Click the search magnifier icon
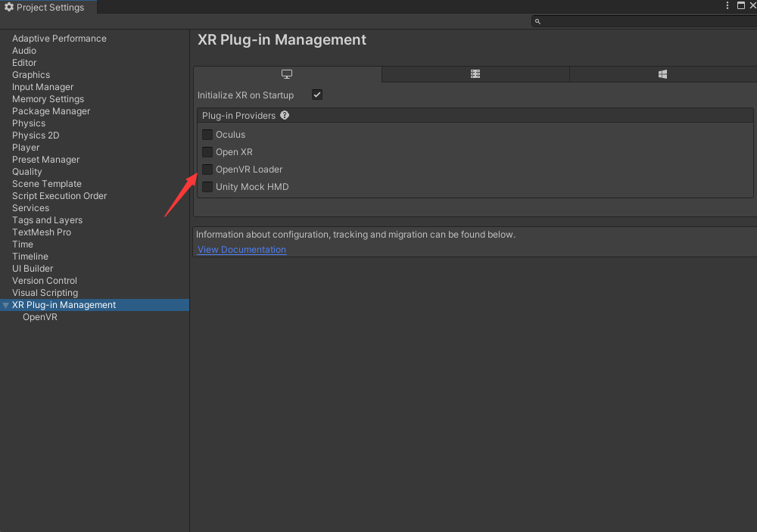 pyautogui.click(x=537, y=22)
